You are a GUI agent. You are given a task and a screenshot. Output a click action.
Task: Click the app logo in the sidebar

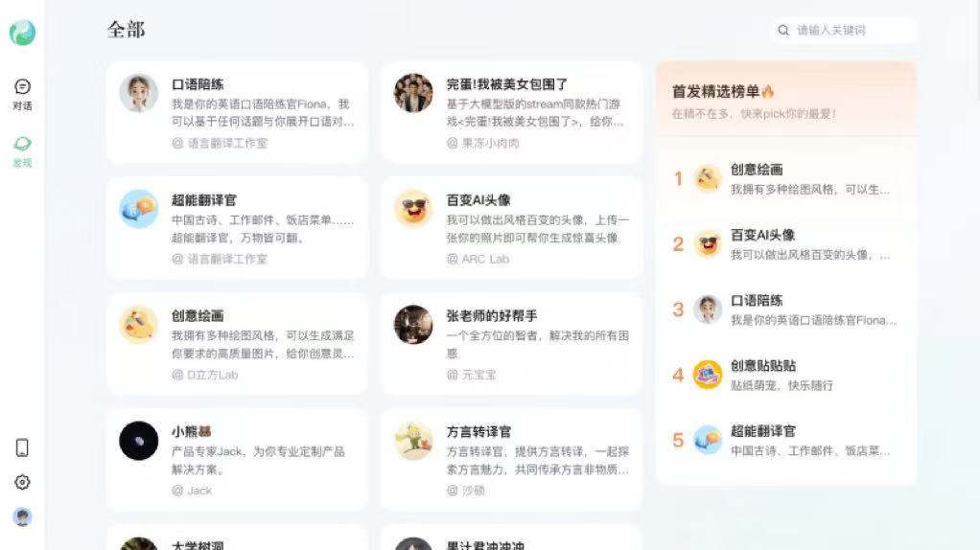[x=22, y=33]
